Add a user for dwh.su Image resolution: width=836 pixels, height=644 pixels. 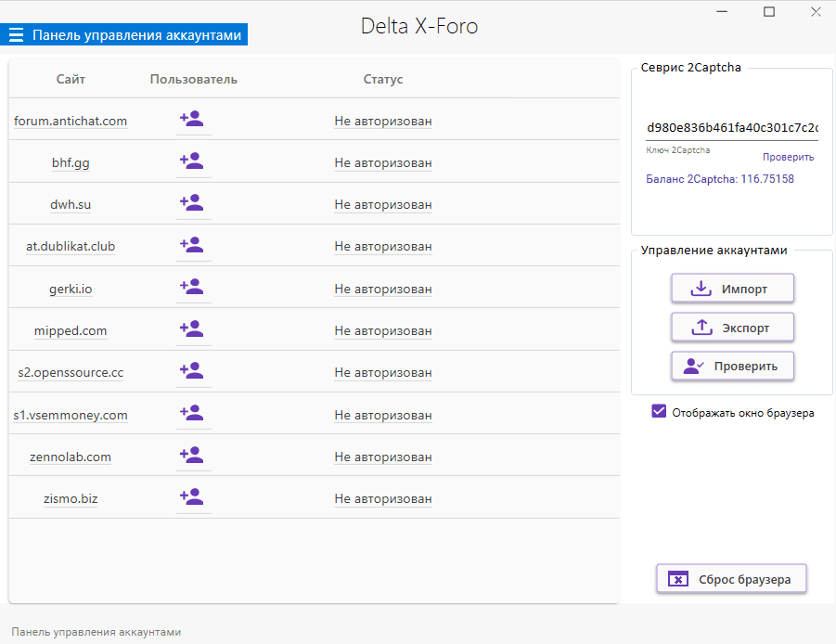pyautogui.click(x=192, y=203)
